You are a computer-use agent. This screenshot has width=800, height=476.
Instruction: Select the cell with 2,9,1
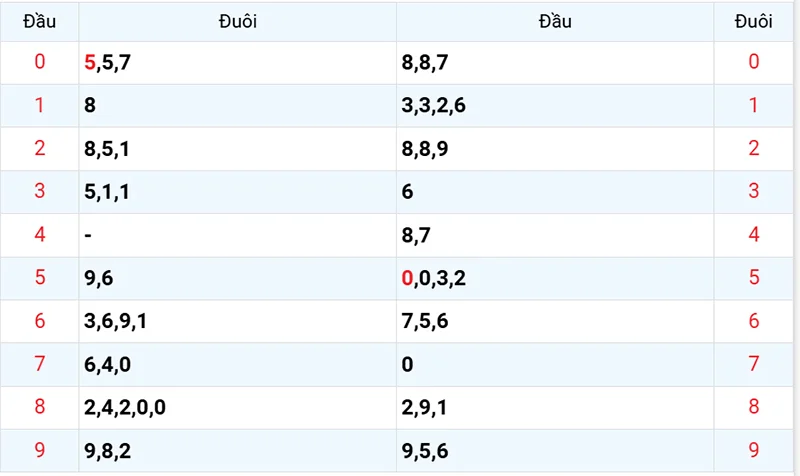pyautogui.click(x=555, y=408)
